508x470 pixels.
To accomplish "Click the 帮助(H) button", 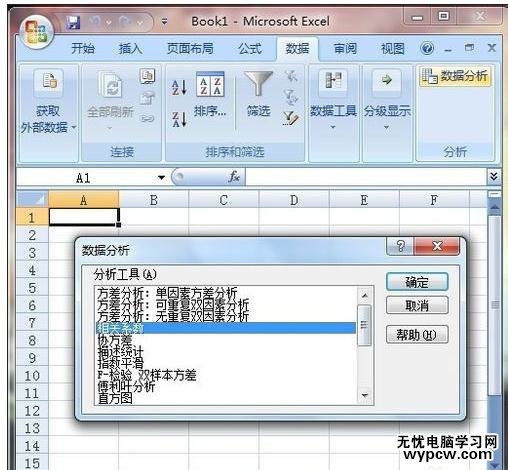I will pos(417,334).
